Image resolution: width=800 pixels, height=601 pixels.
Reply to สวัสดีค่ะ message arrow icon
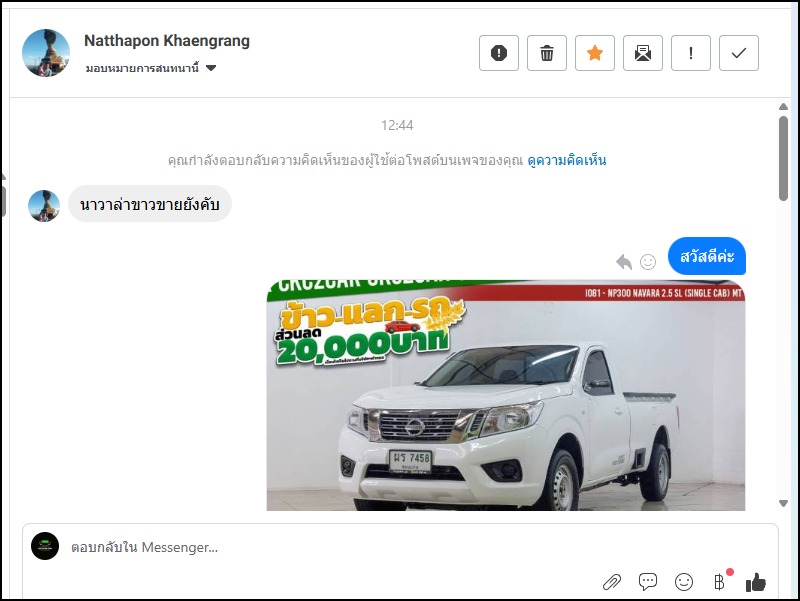click(x=623, y=262)
